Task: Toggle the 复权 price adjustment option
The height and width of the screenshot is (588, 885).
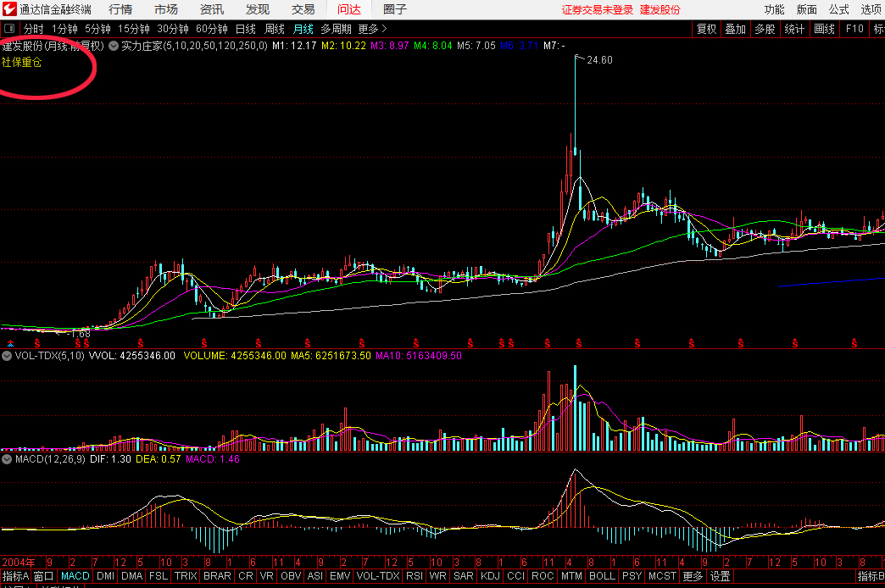Action: (x=706, y=29)
